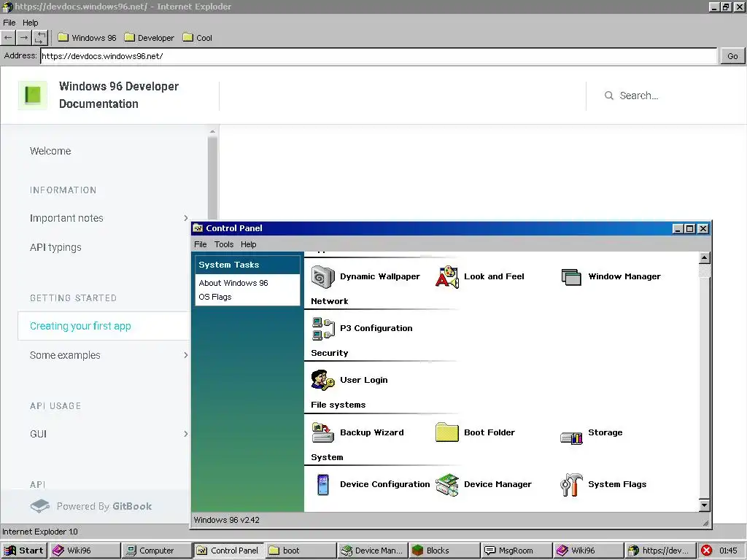Viewport: 747px width, 560px height.
Task: Switch to boot folder taskbar item
Action: [300, 551]
